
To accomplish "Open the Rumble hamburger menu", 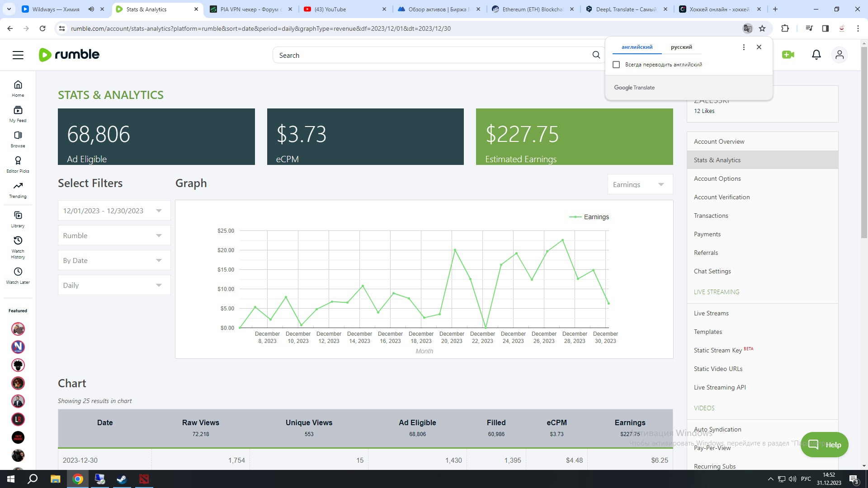I will tap(18, 55).
